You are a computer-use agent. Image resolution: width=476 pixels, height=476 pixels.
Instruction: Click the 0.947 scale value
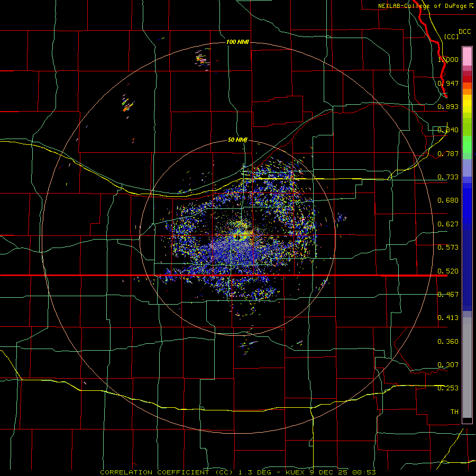(x=448, y=83)
